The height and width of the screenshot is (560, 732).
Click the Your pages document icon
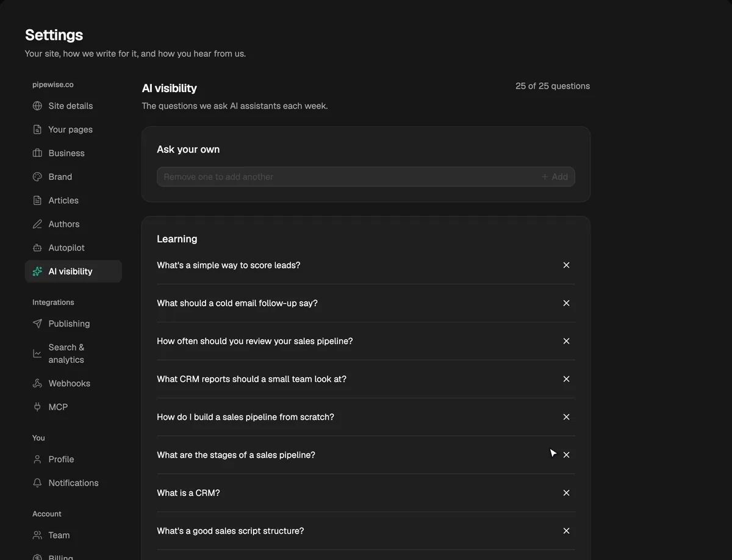[37, 129]
